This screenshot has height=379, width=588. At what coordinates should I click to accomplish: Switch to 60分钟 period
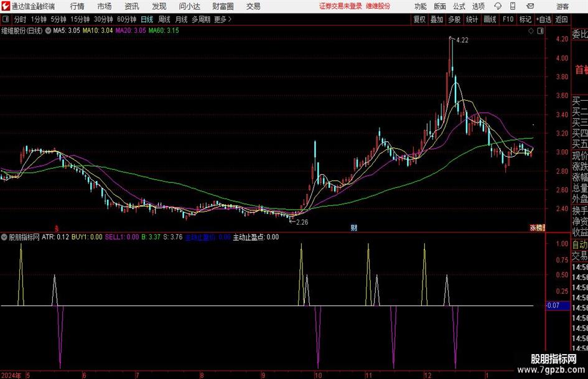[x=127, y=19]
